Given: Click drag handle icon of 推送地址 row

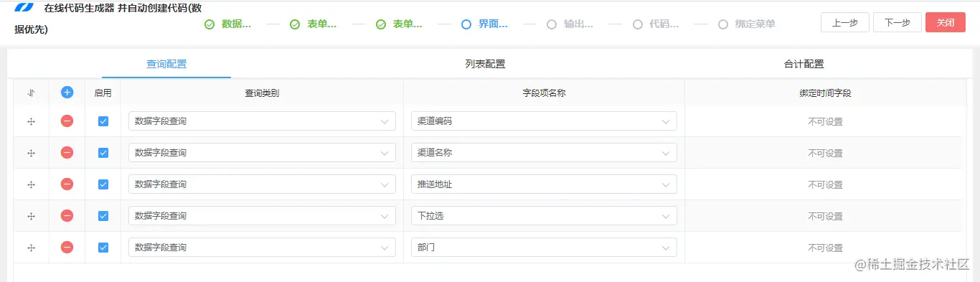Looking at the screenshot, I should tap(31, 185).
